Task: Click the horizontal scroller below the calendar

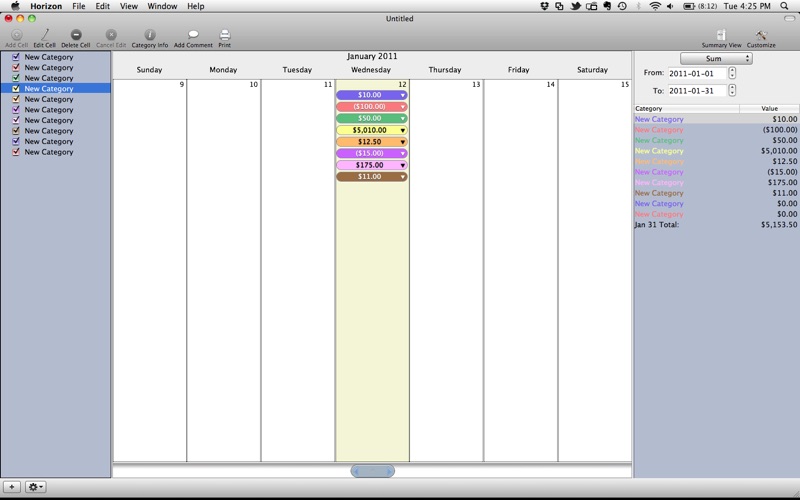Action: tap(372, 471)
